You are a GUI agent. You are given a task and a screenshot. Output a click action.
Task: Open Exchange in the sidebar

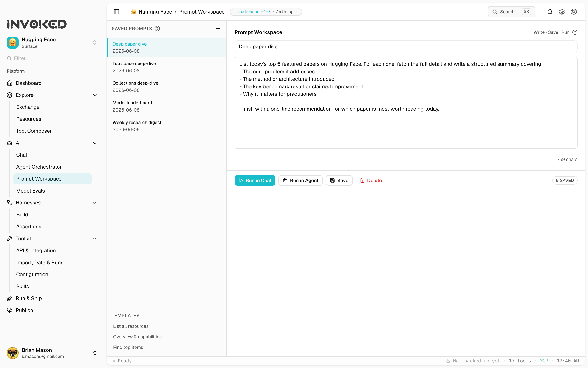28,107
